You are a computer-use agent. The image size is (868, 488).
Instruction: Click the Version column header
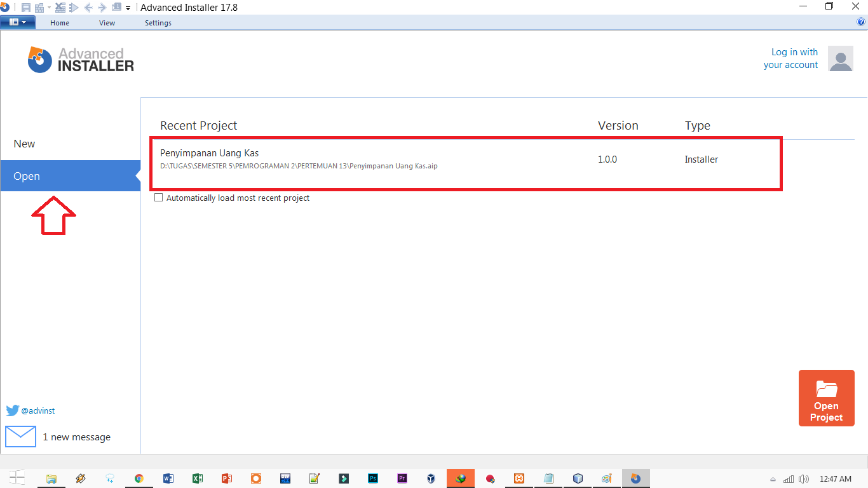coord(618,126)
